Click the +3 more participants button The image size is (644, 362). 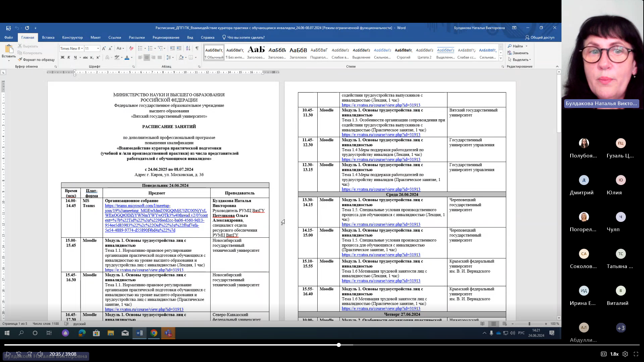point(621,328)
